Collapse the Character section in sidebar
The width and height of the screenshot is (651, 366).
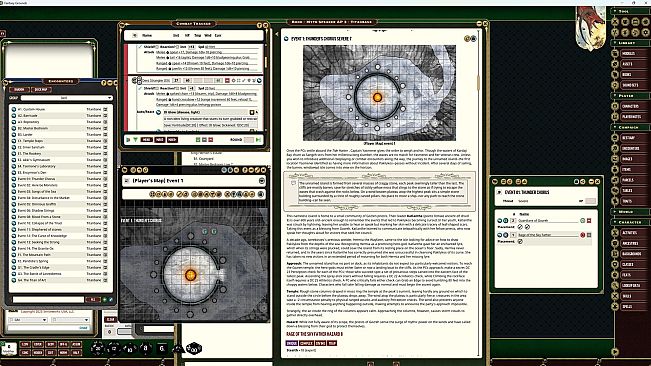[615, 222]
